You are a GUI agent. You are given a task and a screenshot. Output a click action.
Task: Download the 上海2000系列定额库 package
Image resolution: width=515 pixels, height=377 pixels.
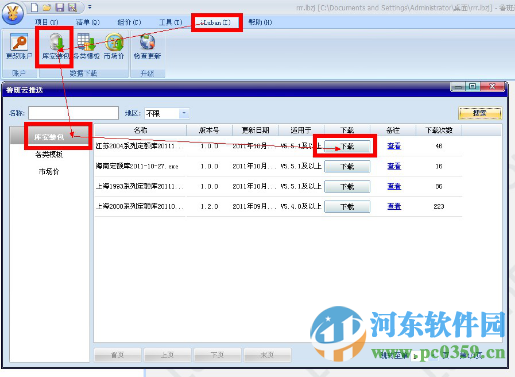coord(347,206)
